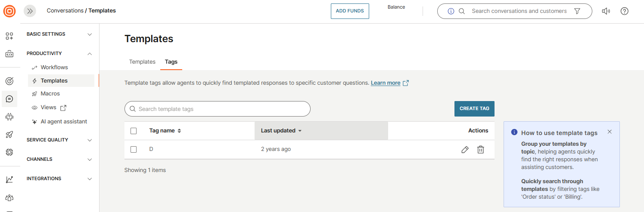Delete tag D using the trash icon
Image resolution: width=644 pixels, height=212 pixels.
click(481, 150)
